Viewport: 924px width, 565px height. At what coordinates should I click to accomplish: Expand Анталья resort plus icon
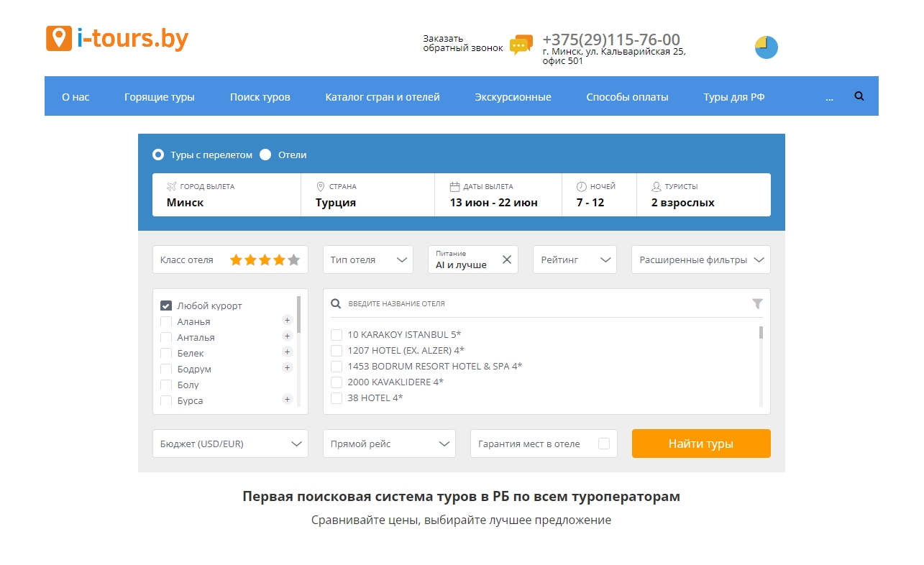pyautogui.click(x=288, y=336)
